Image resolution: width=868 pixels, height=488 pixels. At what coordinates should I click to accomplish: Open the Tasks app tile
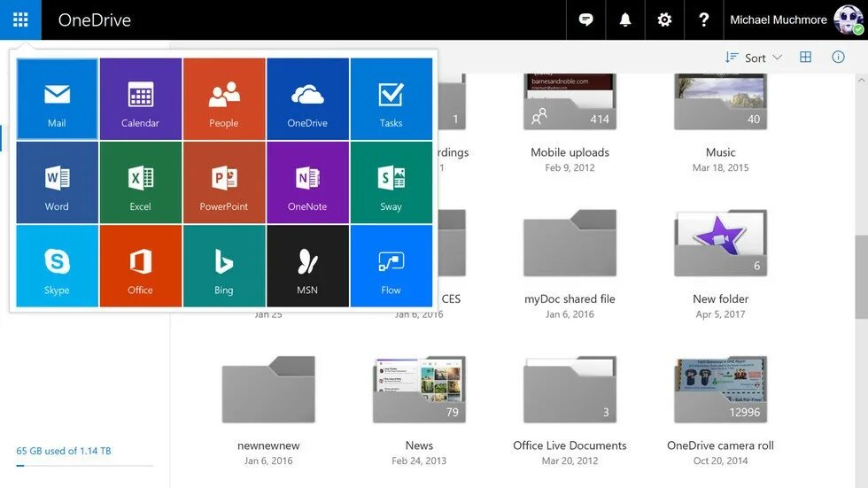tap(391, 99)
